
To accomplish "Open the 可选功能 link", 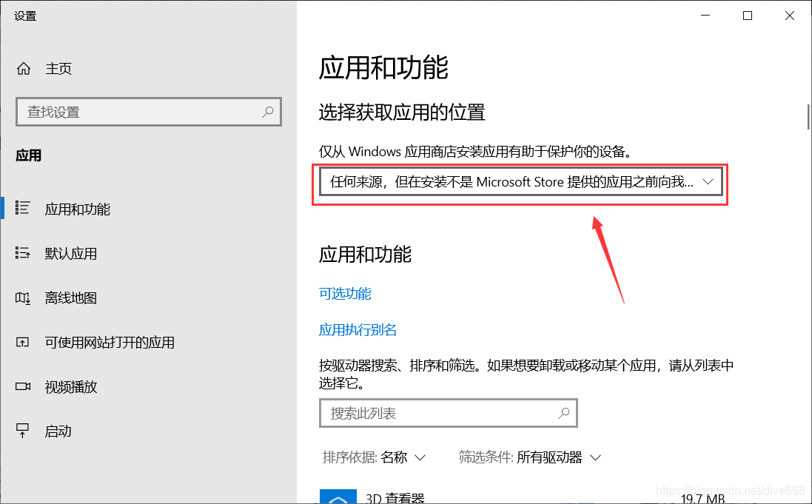I will [344, 293].
